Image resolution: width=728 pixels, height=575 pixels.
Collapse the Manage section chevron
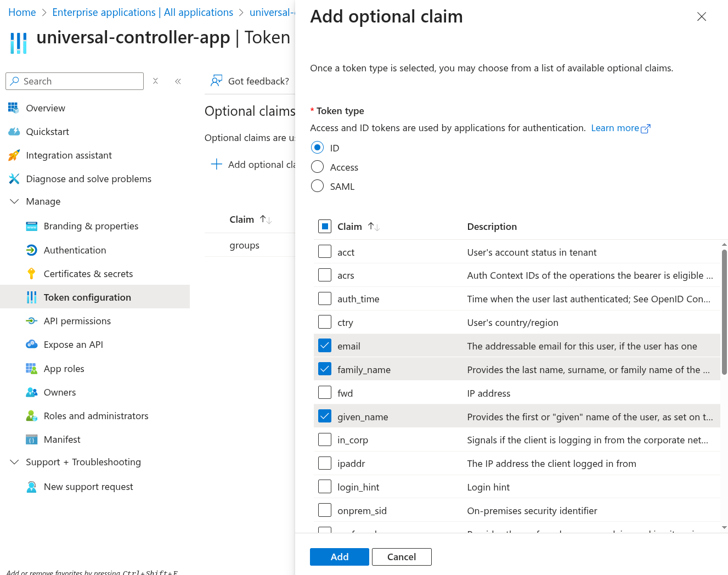[14, 201]
